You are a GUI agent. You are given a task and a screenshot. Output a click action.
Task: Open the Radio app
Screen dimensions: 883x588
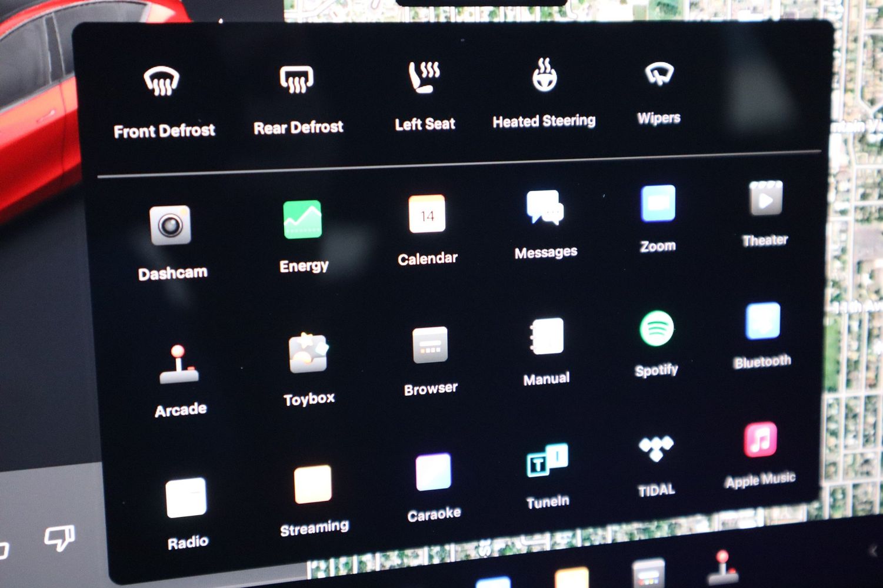(186, 497)
